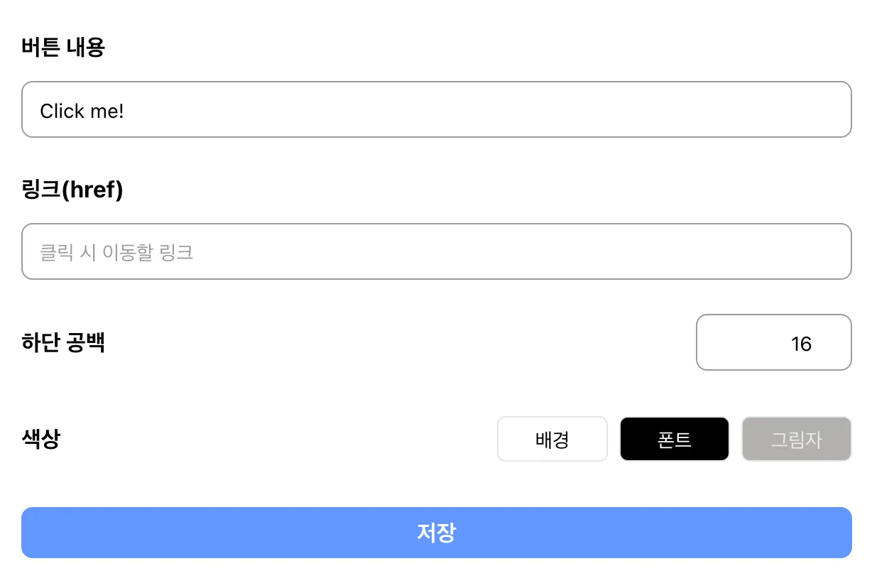The image size is (872, 588).
Task: Activate the href link destination field
Action: (x=436, y=252)
